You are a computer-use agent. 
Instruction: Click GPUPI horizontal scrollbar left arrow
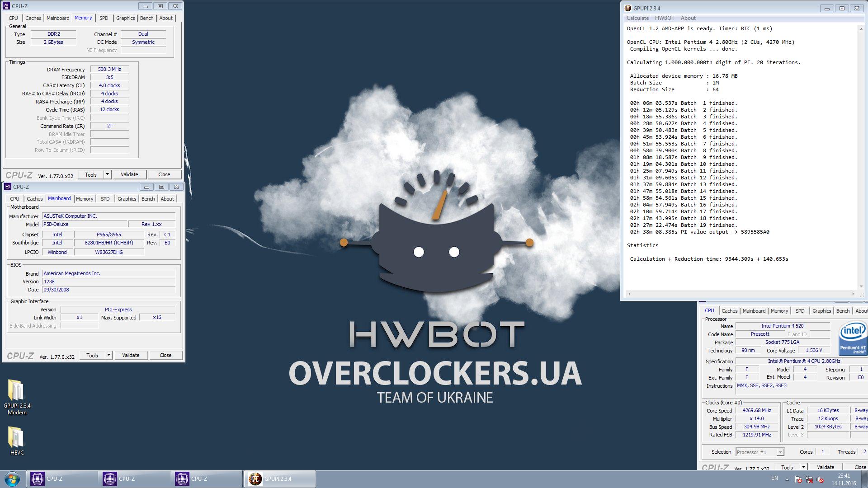tap(629, 294)
